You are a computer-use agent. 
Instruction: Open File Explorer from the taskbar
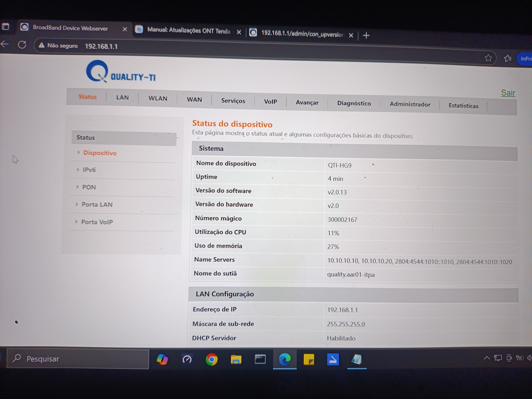236,360
